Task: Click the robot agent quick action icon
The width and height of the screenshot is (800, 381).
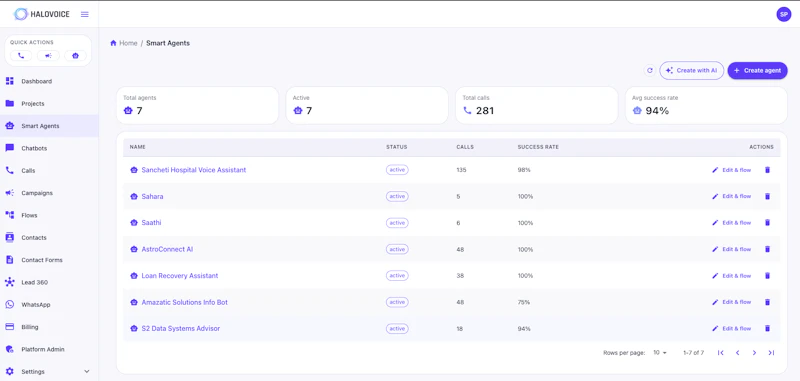Action: (76, 56)
